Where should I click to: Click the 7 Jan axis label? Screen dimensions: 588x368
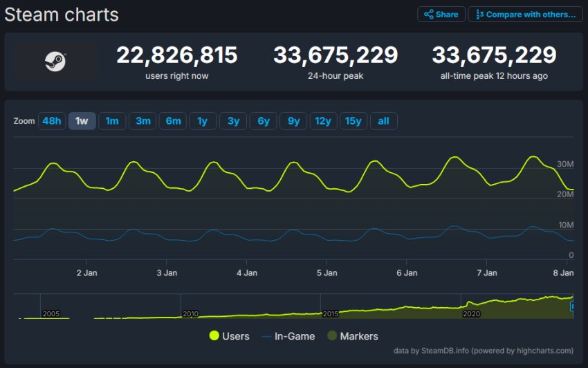487,273
